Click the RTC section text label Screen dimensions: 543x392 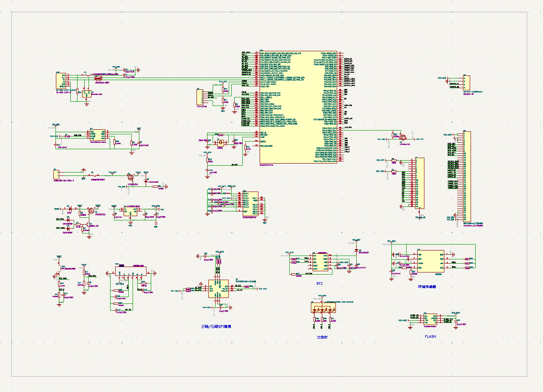(320, 284)
